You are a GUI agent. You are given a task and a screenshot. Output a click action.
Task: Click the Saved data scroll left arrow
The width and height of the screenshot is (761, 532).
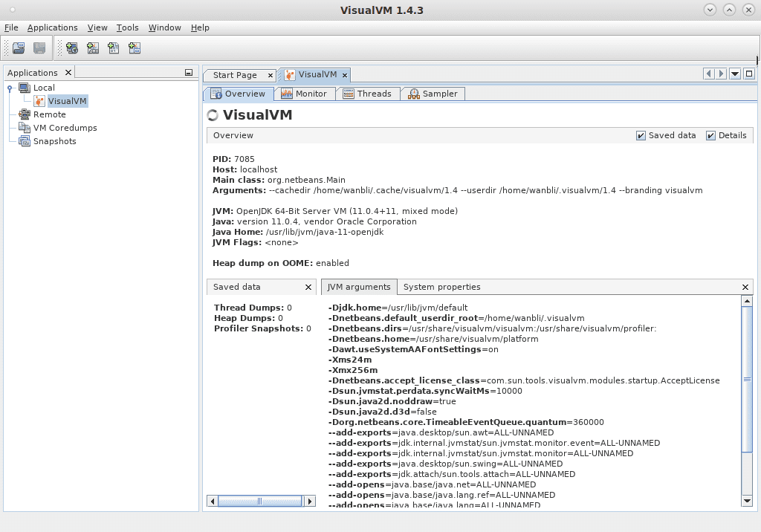[x=213, y=501]
